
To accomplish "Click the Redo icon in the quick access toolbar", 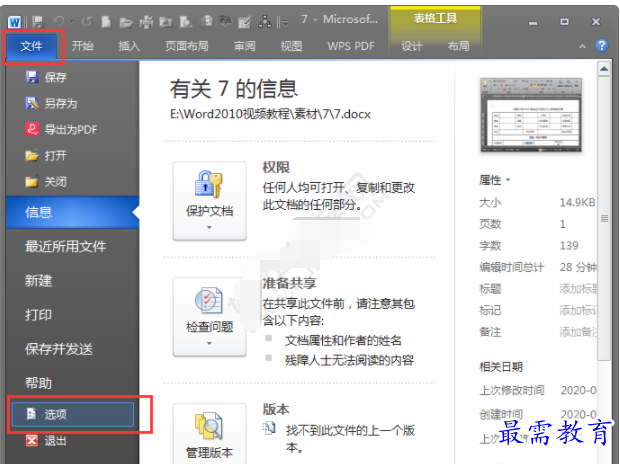I will 87,22.
